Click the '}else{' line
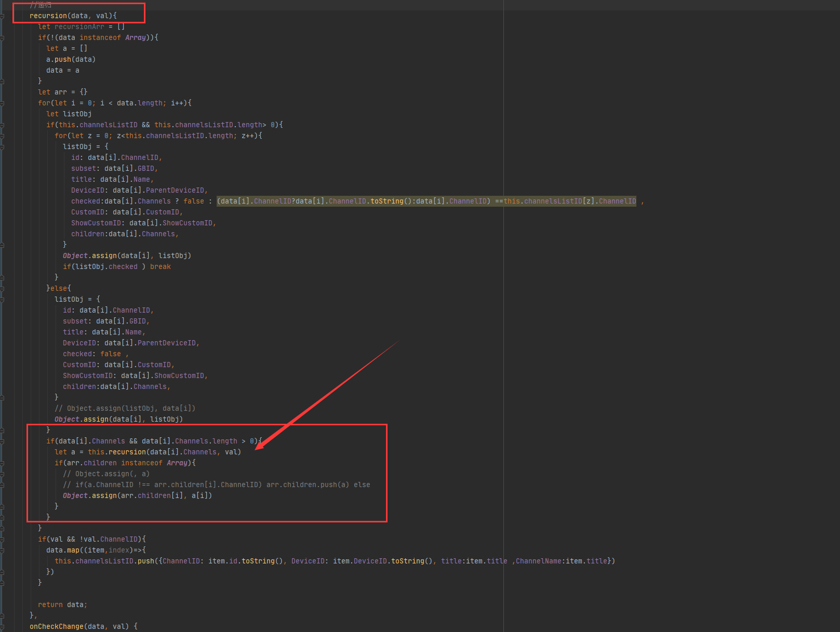This screenshot has height=632, width=840. (x=59, y=289)
